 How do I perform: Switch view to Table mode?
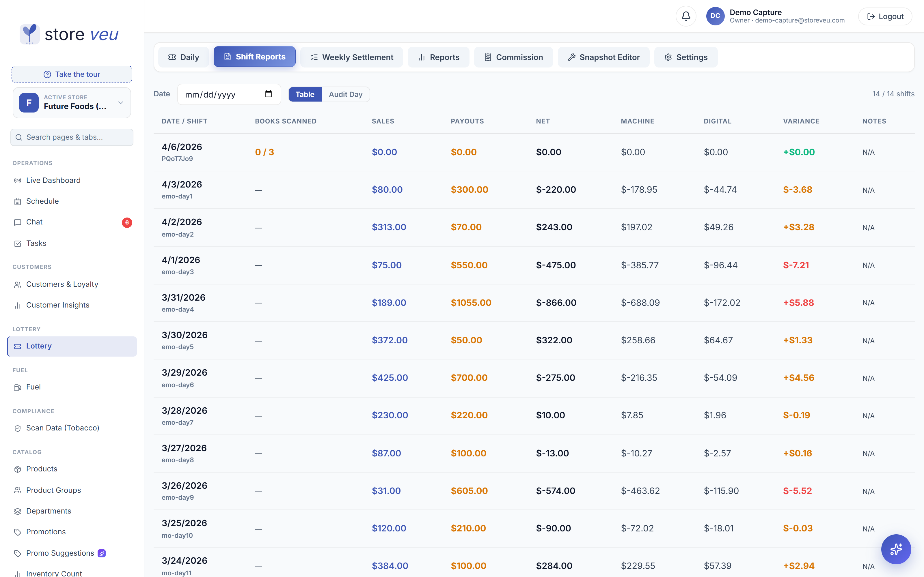click(305, 94)
